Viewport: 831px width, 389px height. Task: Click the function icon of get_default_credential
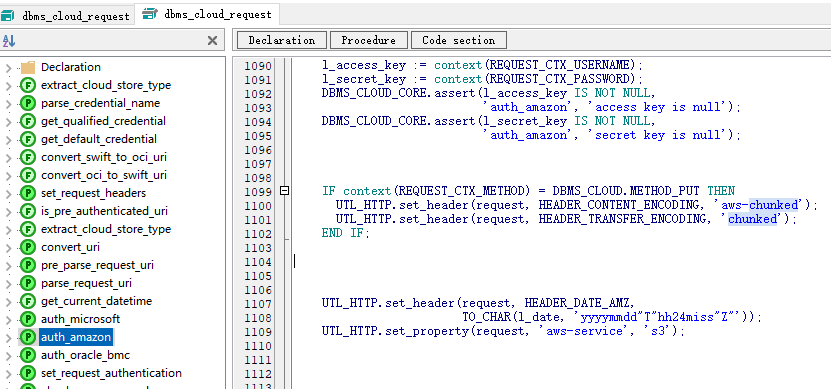[x=28, y=139]
